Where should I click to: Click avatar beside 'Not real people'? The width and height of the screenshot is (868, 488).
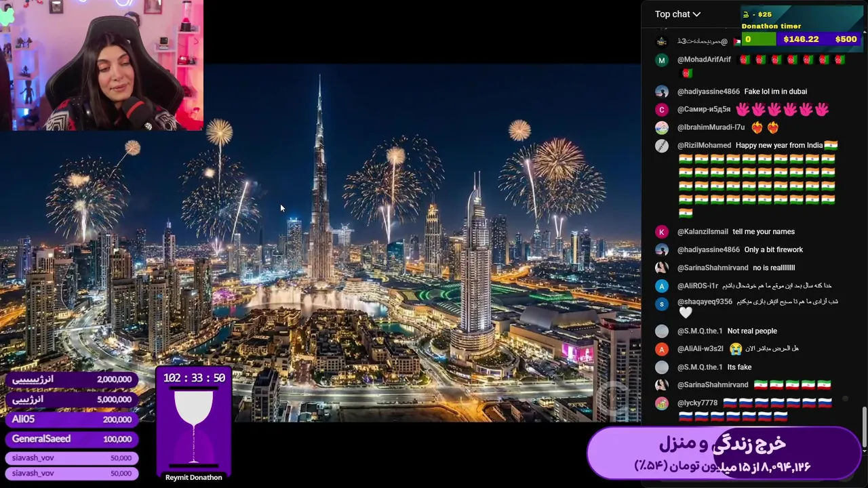tap(662, 331)
